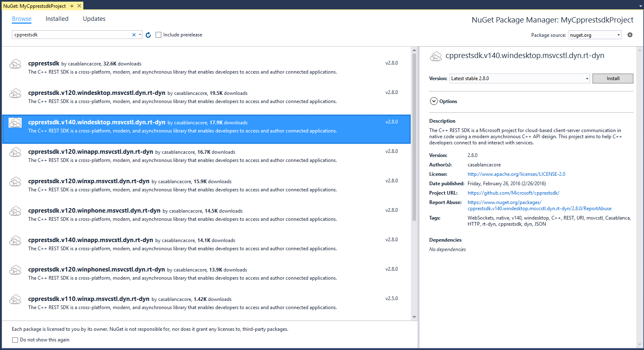
Task: Open NuGet settings with the gear icon
Action: [x=630, y=35]
